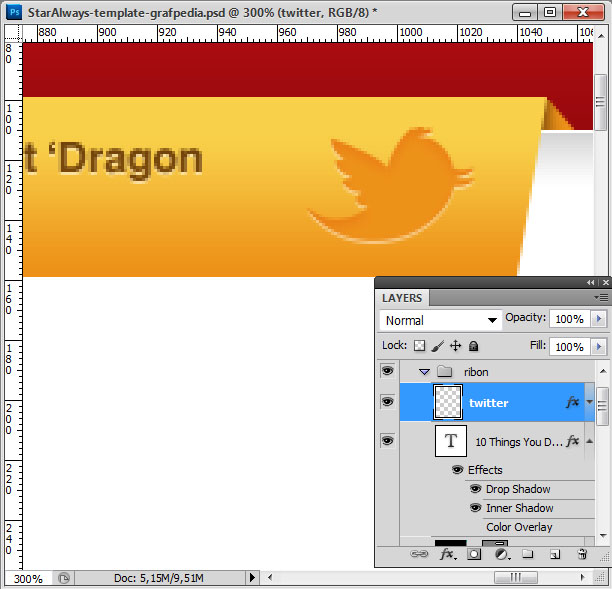Toggle visibility of all Effects
Image resolution: width=612 pixels, height=589 pixels.
(x=457, y=469)
